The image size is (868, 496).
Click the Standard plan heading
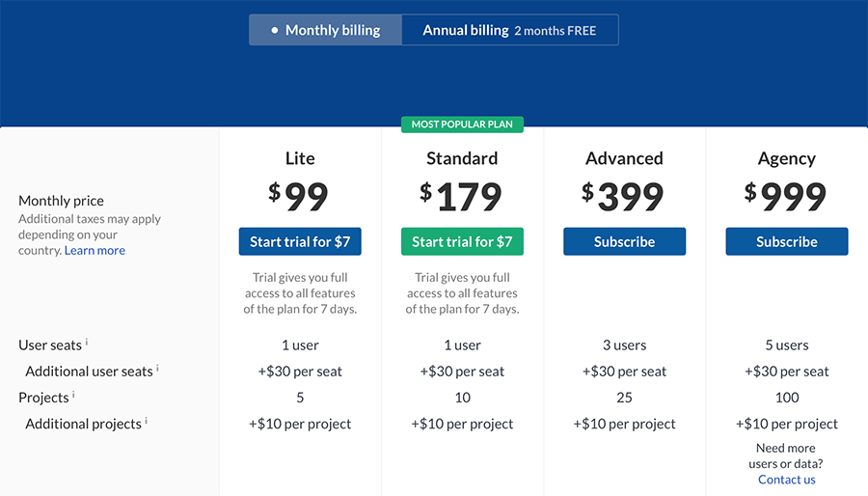tap(462, 158)
